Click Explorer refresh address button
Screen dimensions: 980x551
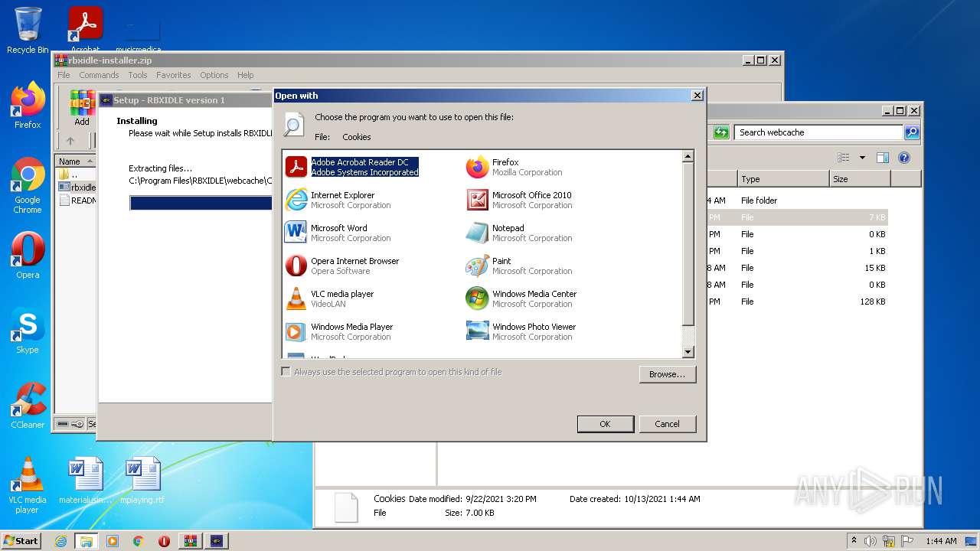(721, 132)
